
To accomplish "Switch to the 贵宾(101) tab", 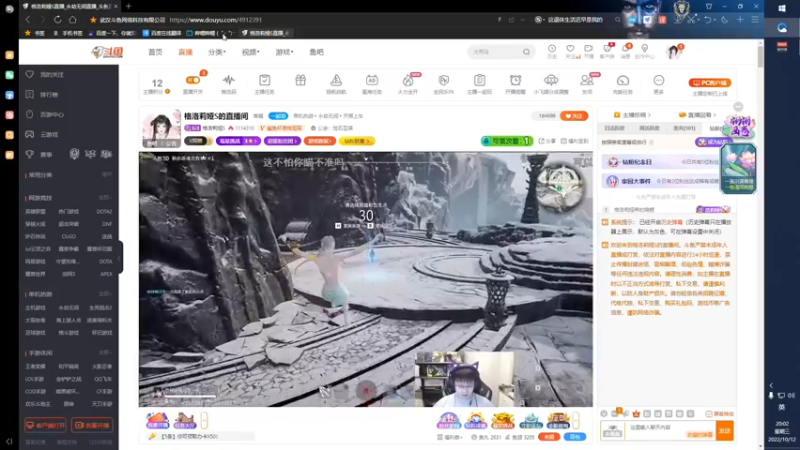I will click(684, 129).
